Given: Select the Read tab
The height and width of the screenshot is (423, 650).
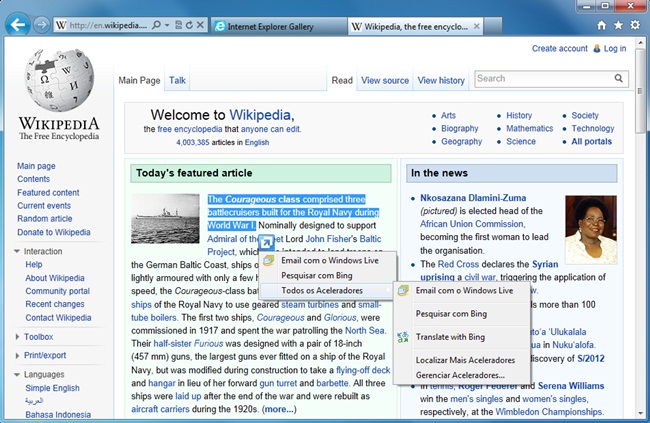Looking at the screenshot, I should [x=342, y=80].
